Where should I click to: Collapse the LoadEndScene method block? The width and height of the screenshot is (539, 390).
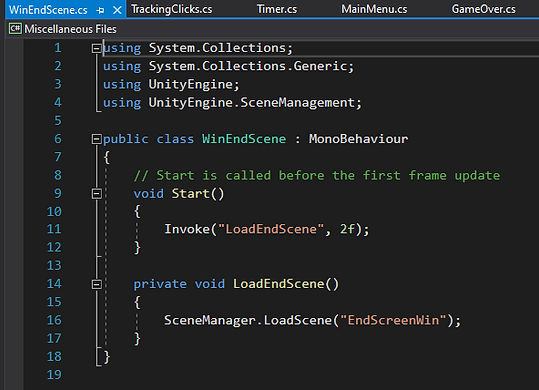pyautogui.click(x=97, y=285)
